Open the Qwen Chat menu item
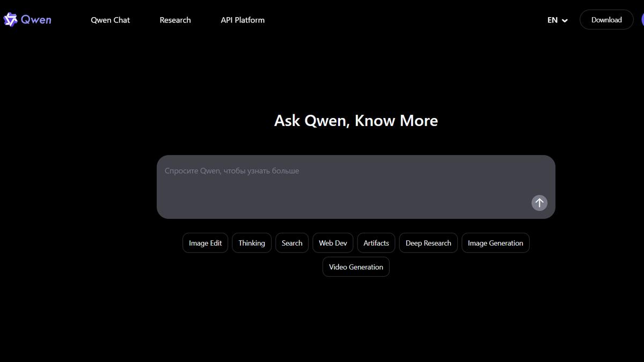The image size is (644, 362). click(110, 20)
